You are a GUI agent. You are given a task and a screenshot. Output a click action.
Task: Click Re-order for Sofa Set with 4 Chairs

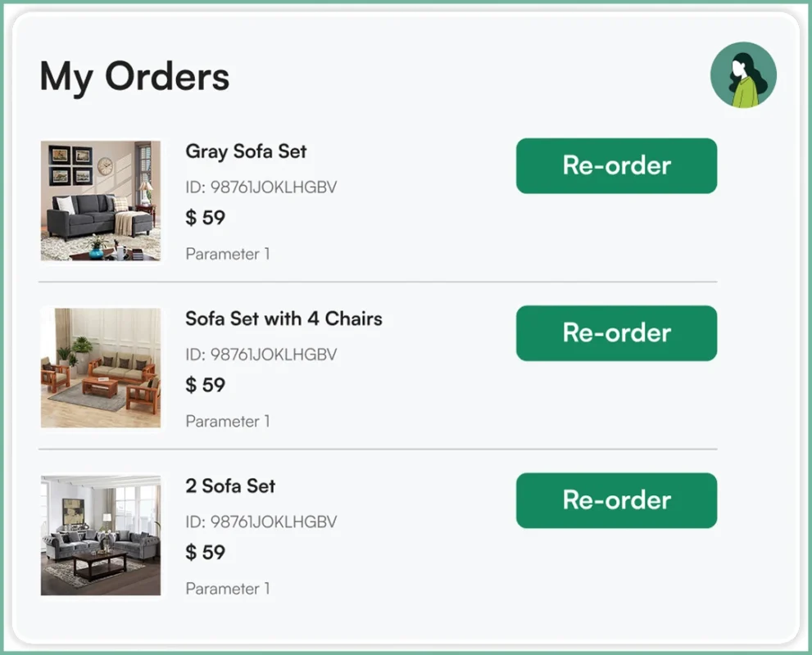pos(616,333)
